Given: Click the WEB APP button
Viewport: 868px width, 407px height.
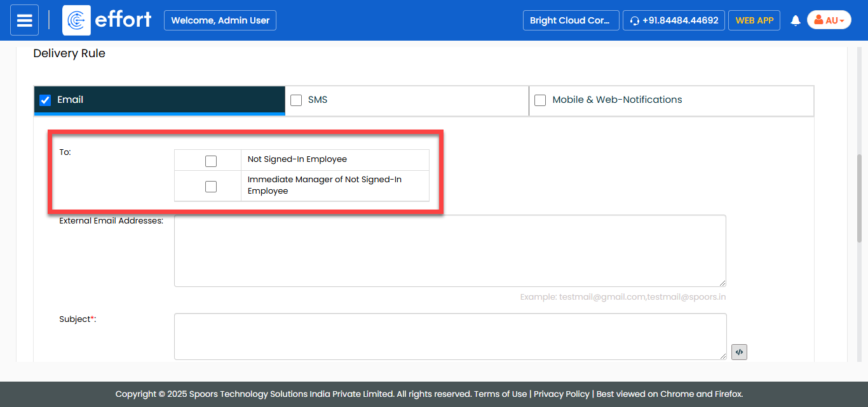Looking at the screenshot, I should 754,20.
